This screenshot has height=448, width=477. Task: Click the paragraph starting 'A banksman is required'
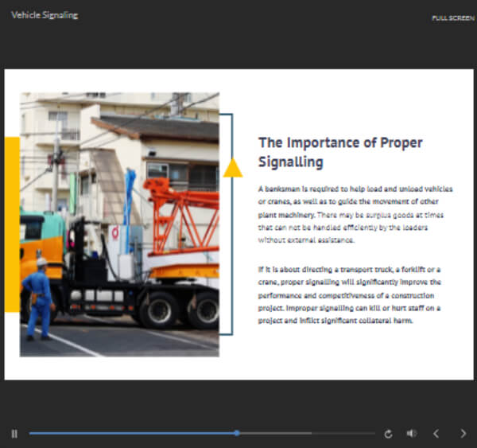(x=355, y=214)
